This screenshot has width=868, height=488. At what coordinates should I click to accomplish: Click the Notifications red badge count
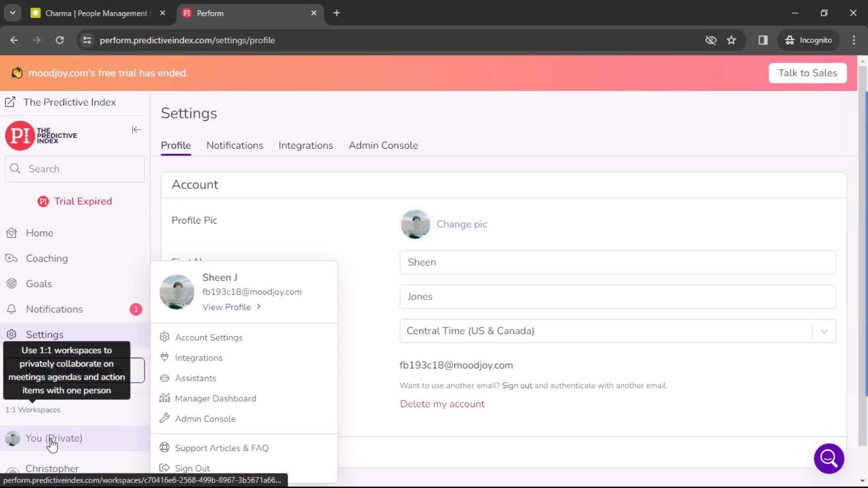coord(136,309)
